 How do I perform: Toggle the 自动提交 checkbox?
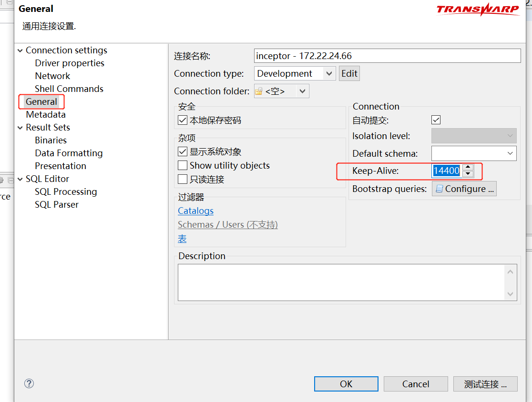point(436,120)
